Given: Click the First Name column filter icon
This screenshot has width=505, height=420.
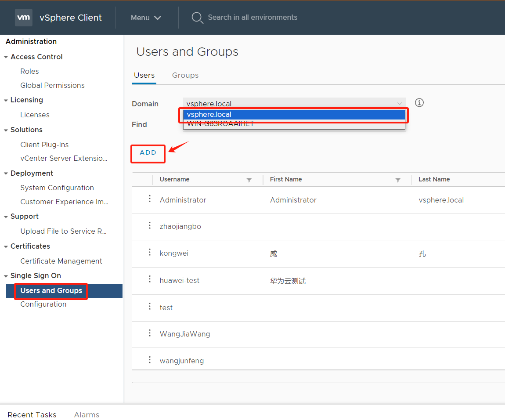Looking at the screenshot, I should pyautogui.click(x=398, y=180).
